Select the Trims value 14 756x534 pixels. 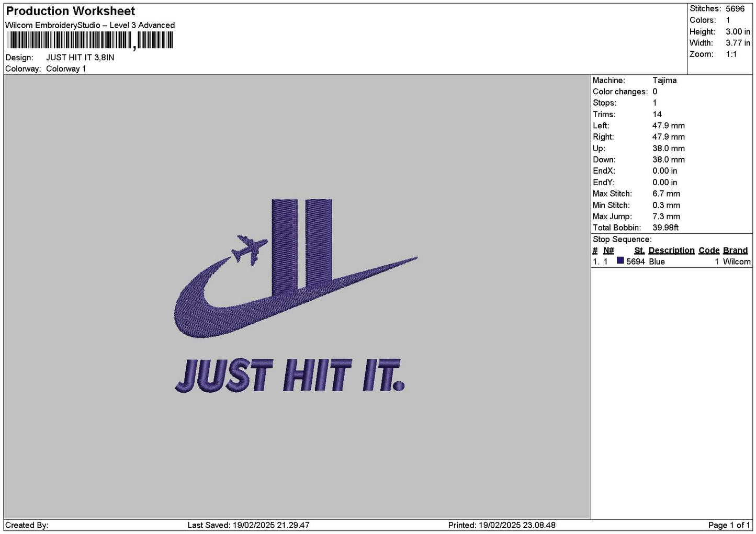coord(657,115)
